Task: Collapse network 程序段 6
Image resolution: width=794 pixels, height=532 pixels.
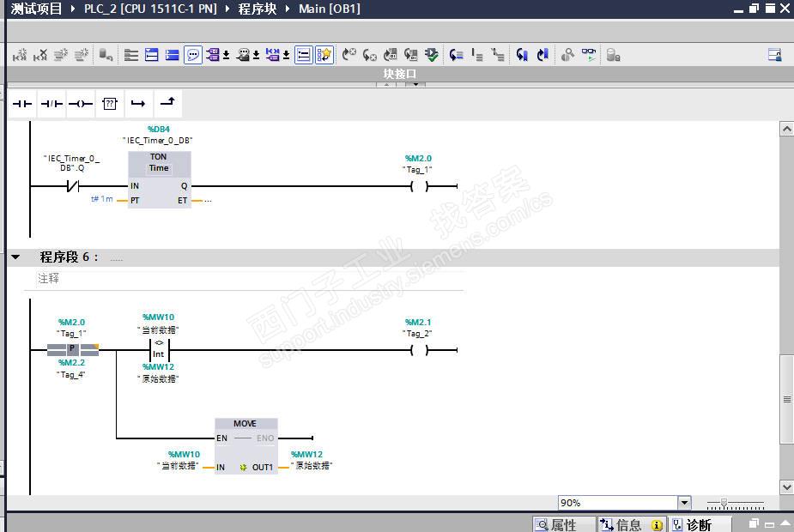Action: coord(15,257)
